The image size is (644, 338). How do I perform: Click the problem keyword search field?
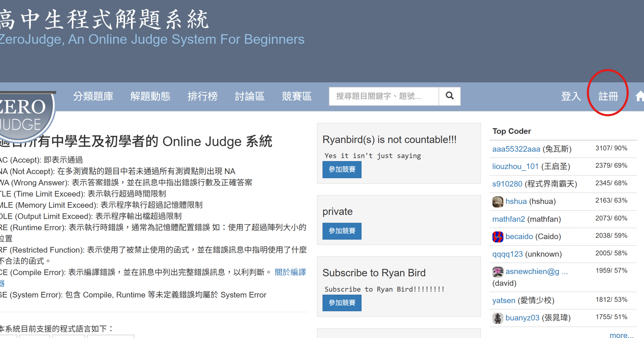click(384, 96)
